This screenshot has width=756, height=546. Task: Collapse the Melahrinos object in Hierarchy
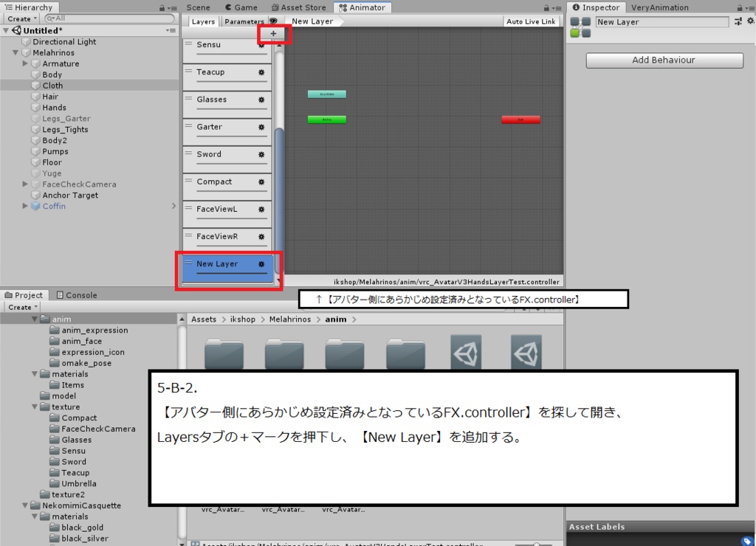coord(16,52)
